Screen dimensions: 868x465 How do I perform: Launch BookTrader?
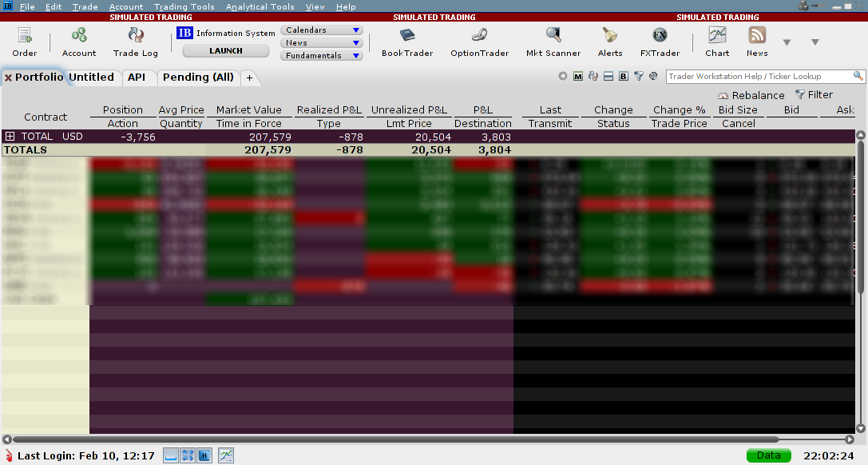coord(407,42)
